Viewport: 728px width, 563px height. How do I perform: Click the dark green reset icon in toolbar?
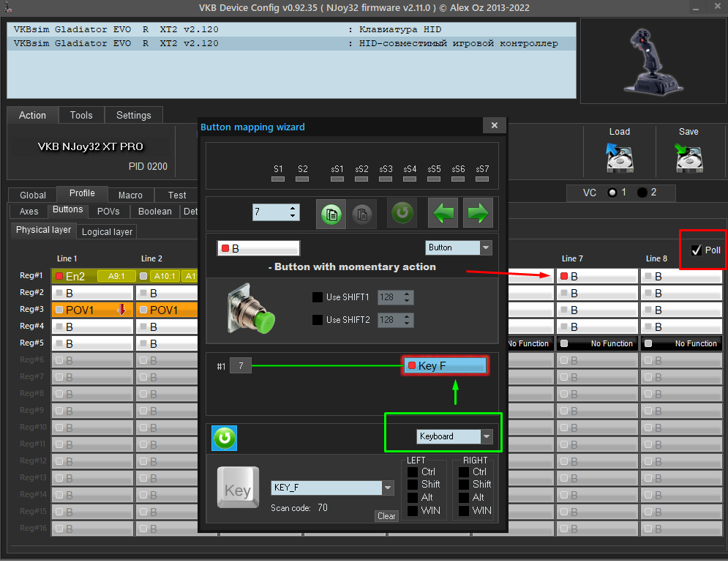pyautogui.click(x=402, y=213)
